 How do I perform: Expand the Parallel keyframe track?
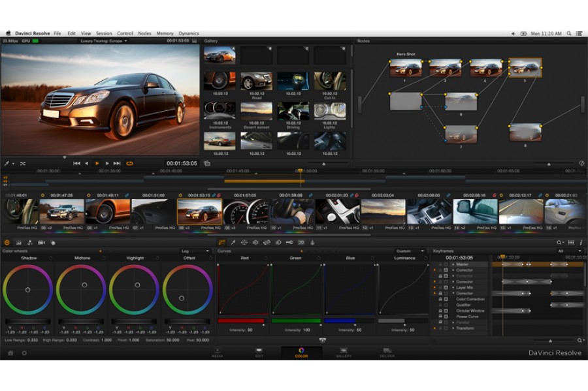pos(453,322)
